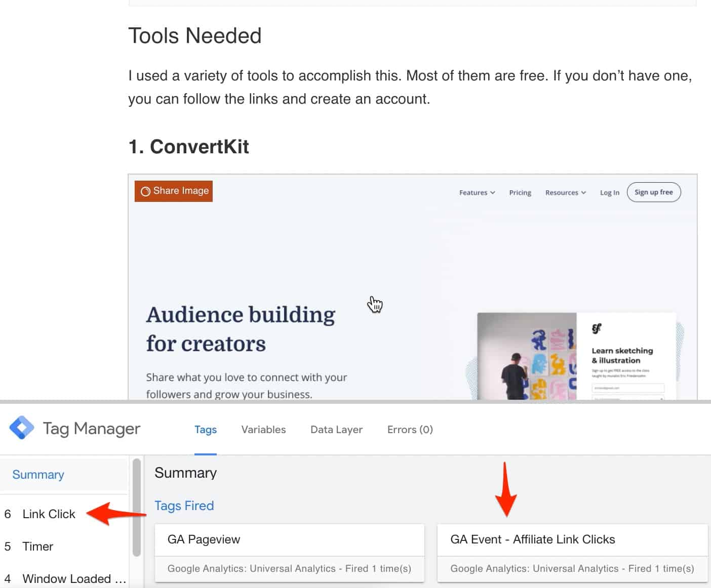Screen dimensions: 711x588
Task: Open GA Event - Affiliate Link Clicks tag
Action: [x=572, y=553]
